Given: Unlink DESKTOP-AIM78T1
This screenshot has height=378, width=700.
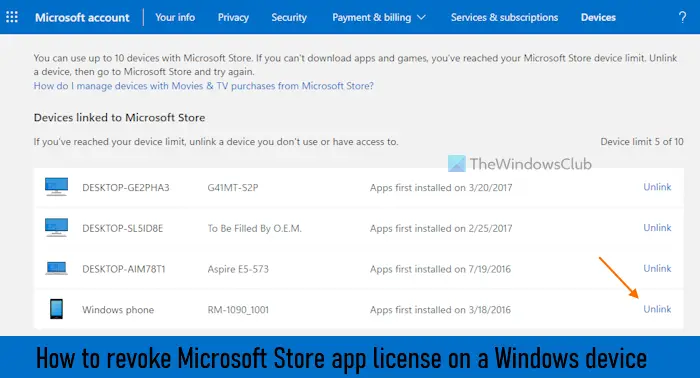Looking at the screenshot, I should [x=657, y=268].
